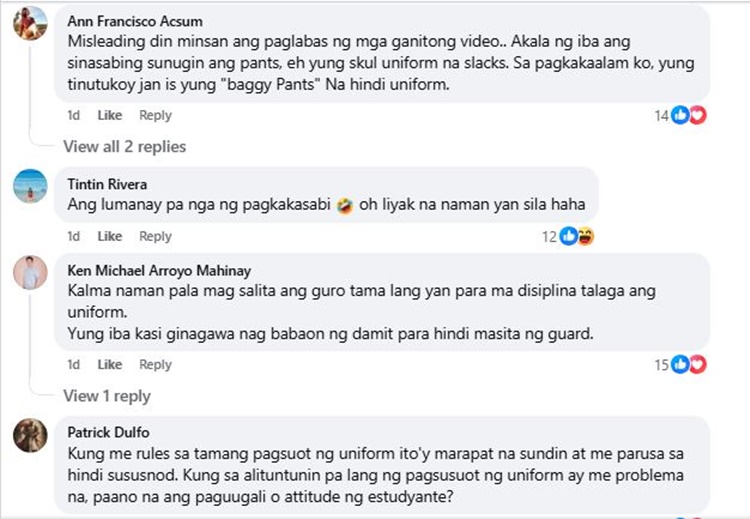The height and width of the screenshot is (519, 750).
Task: Reply to Ann Francisco Acsum's comment
Action: 156,115
